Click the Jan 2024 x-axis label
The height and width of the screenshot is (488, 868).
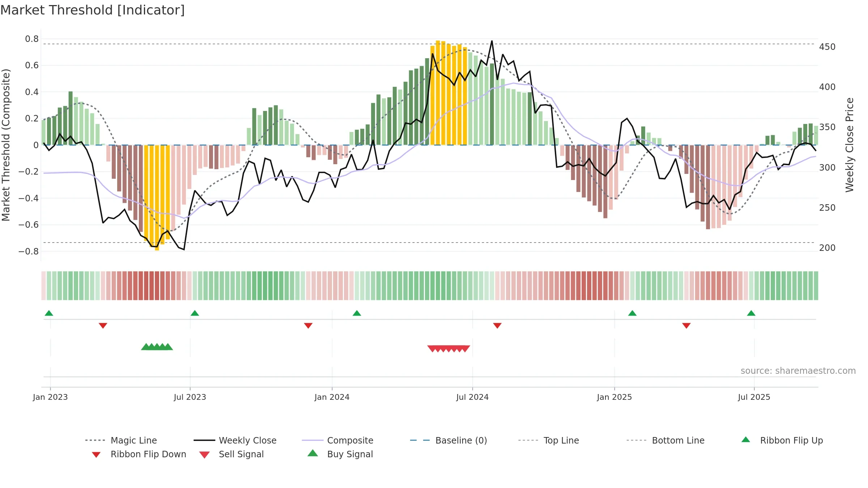(332, 397)
